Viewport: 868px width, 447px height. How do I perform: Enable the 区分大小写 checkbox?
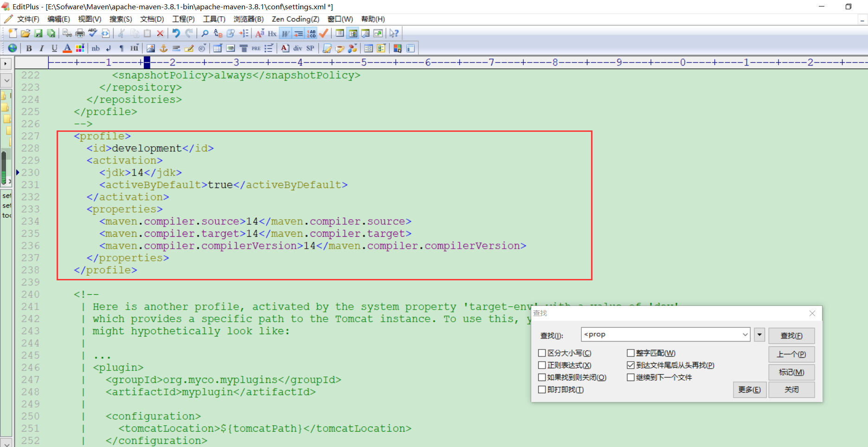click(542, 353)
